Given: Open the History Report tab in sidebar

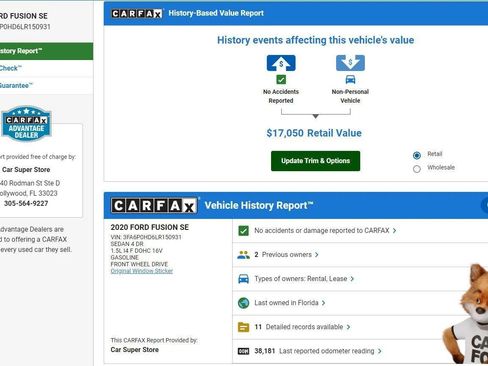Looking at the screenshot, I should [x=46, y=51].
